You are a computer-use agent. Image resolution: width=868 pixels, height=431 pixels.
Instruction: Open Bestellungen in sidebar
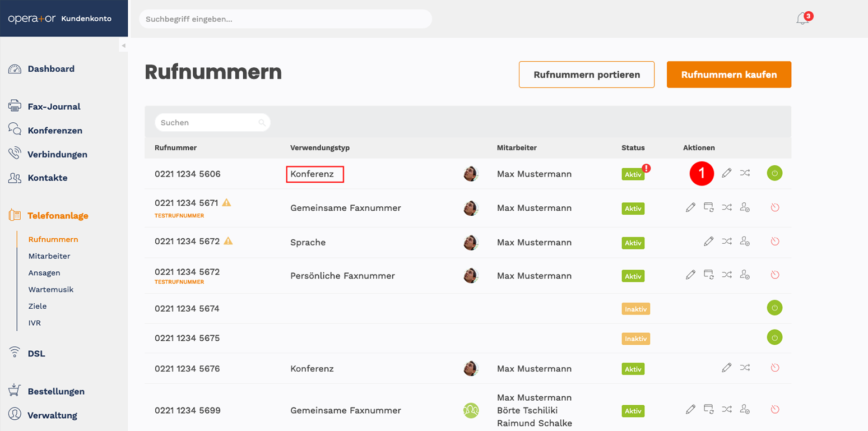point(56,391)
